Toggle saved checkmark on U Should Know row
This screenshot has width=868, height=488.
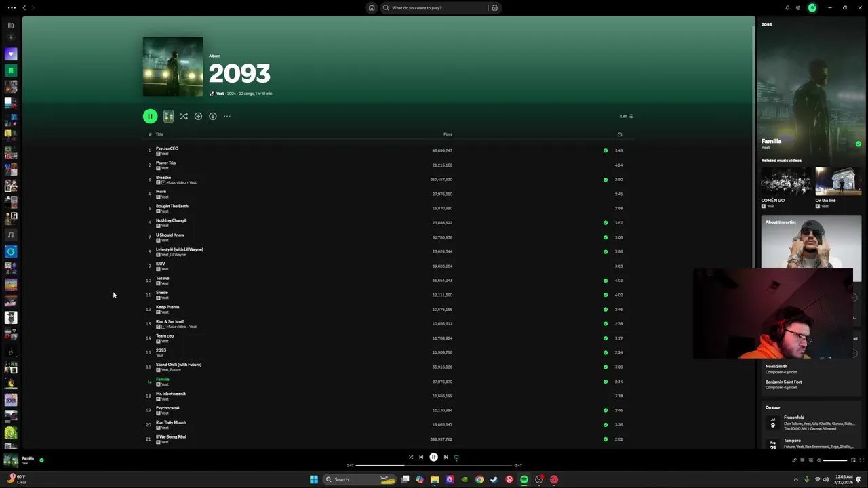606,237
